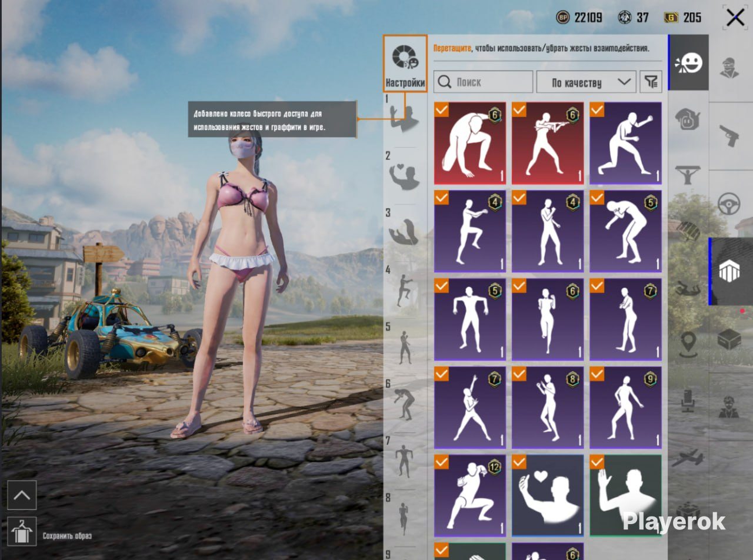Screen dimensions: 753x560
Task: Toggle checkmark on the heart gesture card
Action: point(519,462)
